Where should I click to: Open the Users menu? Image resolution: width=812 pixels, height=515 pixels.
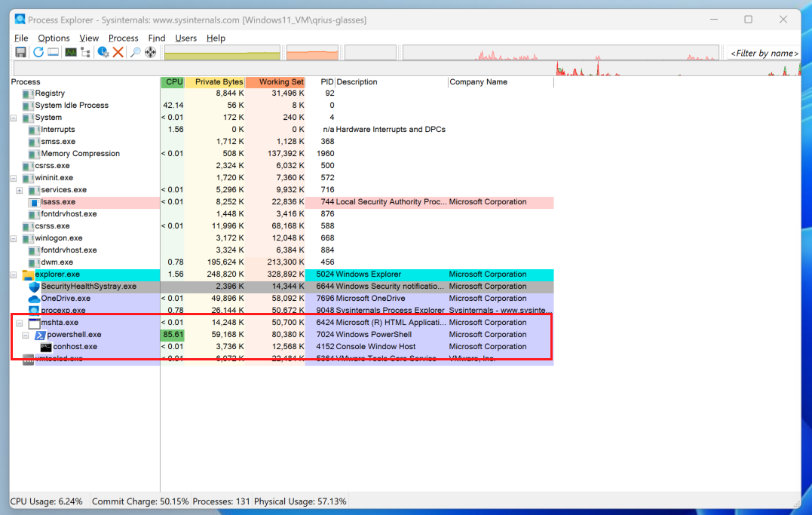[186, 38]
